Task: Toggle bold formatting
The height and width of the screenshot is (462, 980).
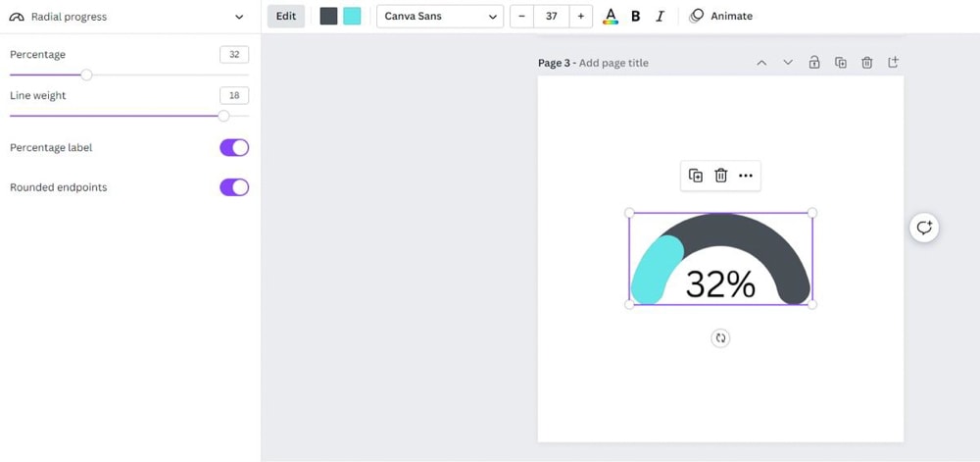Action: (x=636, y=17)
